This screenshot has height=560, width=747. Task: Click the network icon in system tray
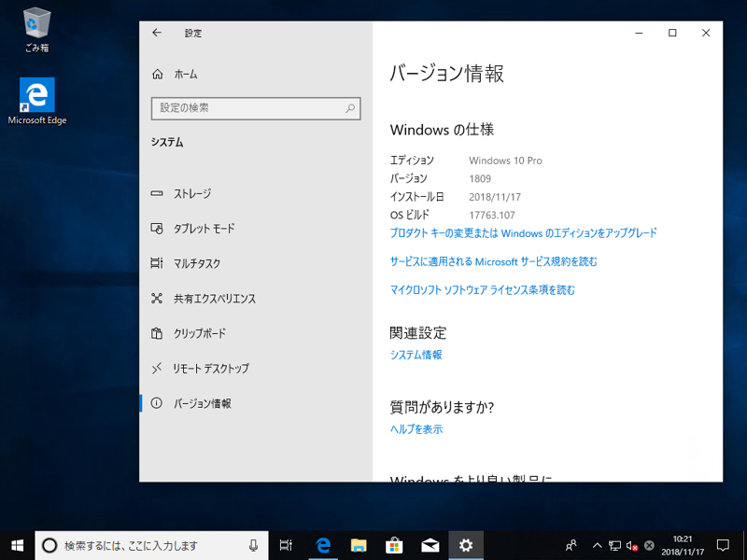[x=615, y=546]
